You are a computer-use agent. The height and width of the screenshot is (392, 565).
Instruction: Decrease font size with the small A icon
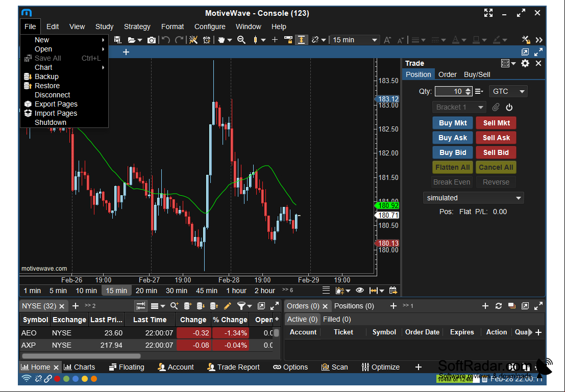click(x=400, y=40)
